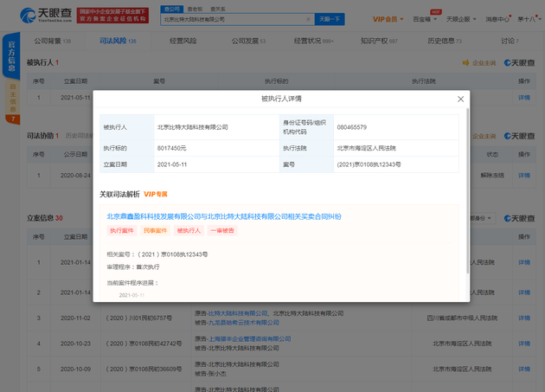The image size is (545, 392).
Task: Select court name 北京市海淀区人民法院 in dialog
Action: [366, 148]
